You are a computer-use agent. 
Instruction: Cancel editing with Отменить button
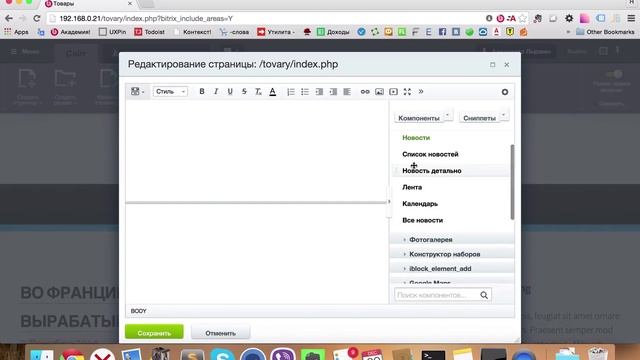coord(220,333)
